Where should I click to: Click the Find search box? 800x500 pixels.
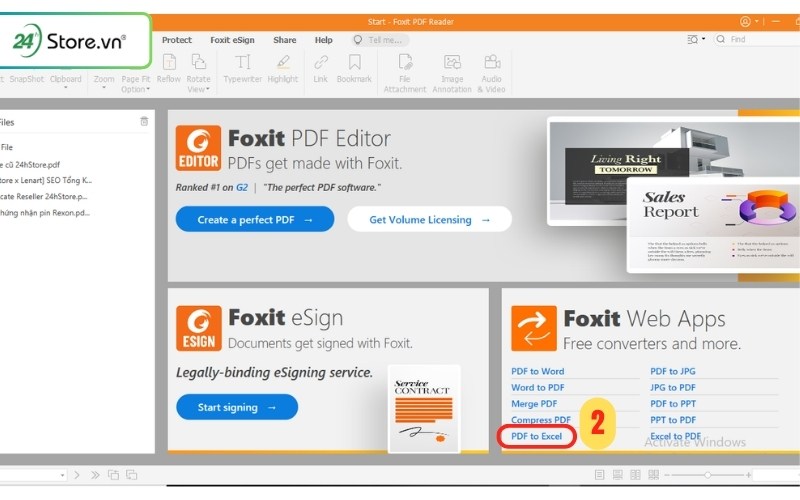(756, 39)
